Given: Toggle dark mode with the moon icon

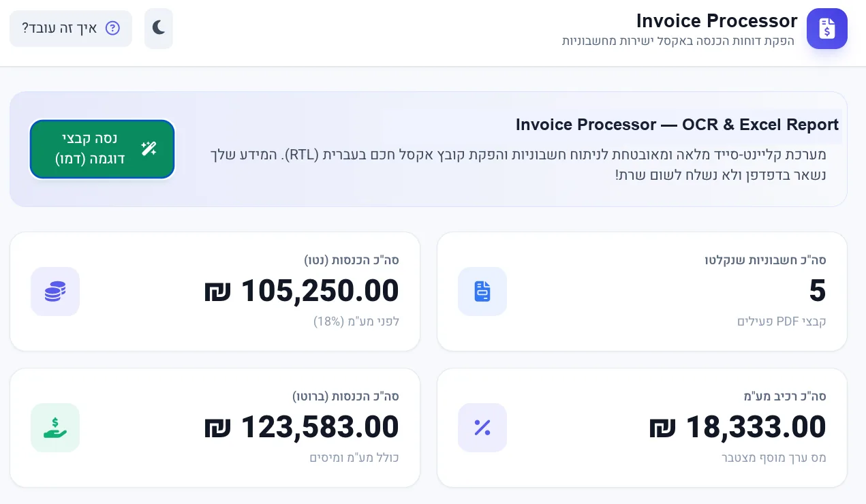Looking at the screenshot, I should pos(159,28).
